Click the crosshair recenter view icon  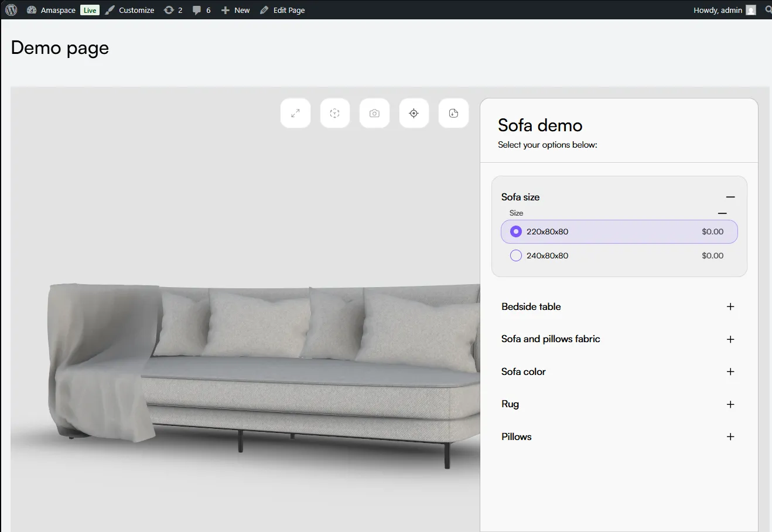coord(414,113)
